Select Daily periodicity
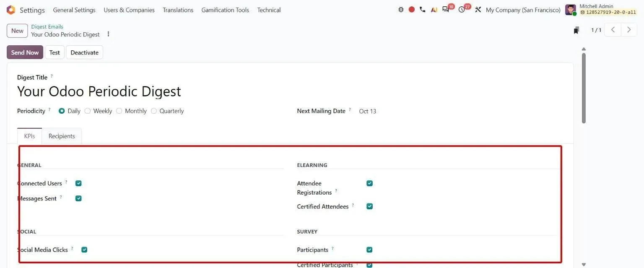The image size is (644, 268). coord(62,111)
